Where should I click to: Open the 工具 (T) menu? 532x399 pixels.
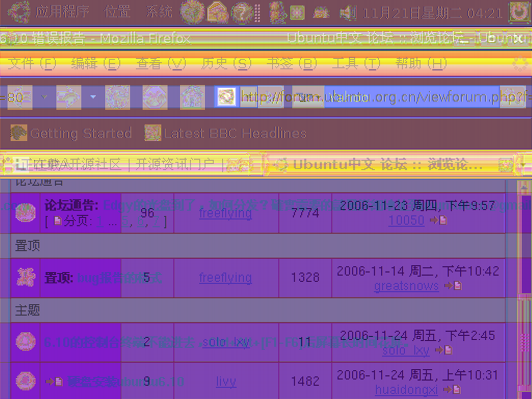click(355, 64)
